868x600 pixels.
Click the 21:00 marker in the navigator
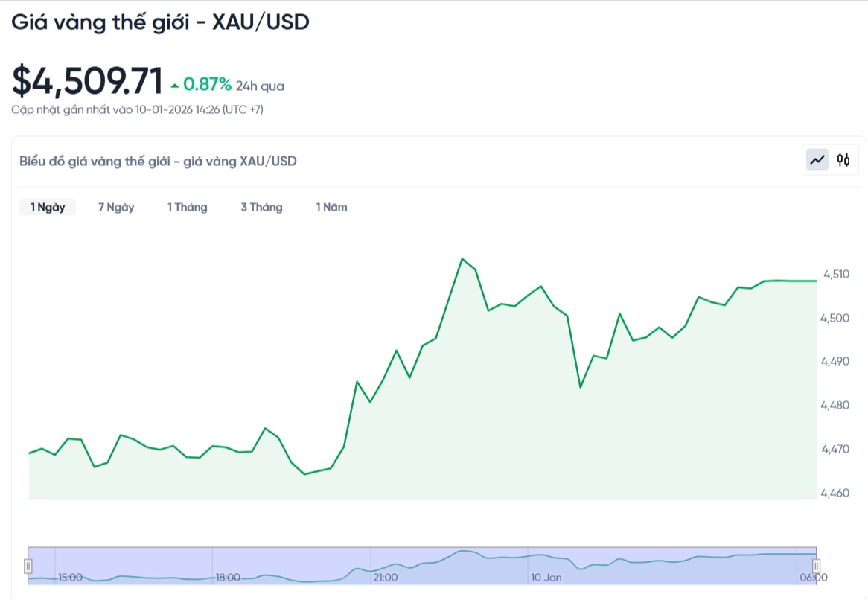385,578
